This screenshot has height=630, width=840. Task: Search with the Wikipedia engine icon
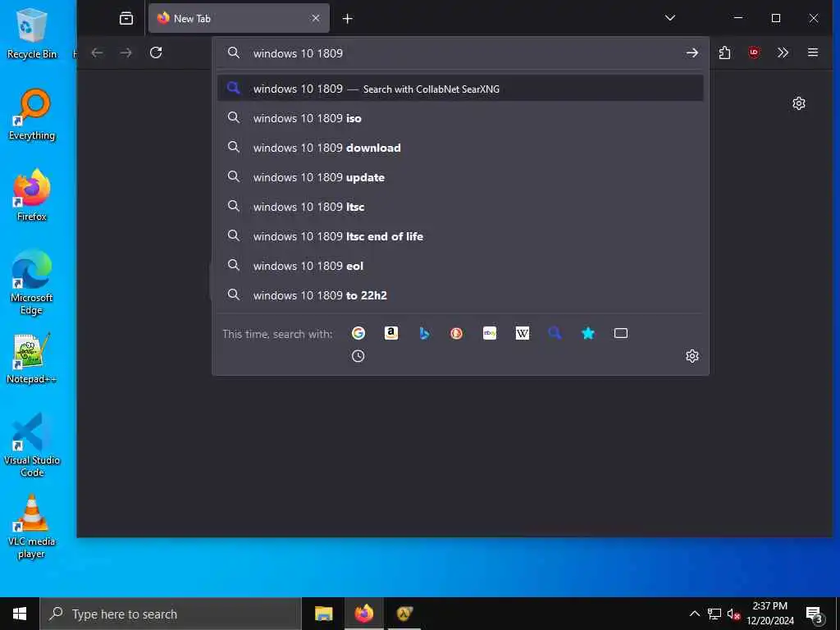coord(523,333)
